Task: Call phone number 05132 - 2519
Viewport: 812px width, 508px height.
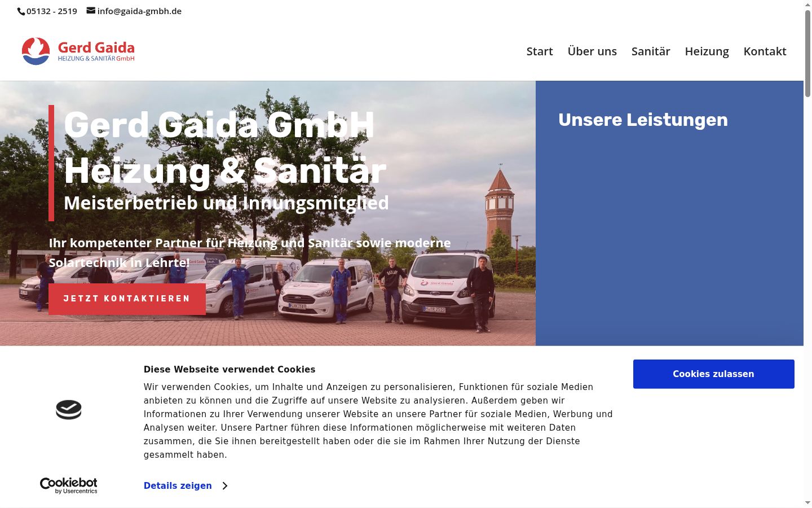Action: click(52, 11)
